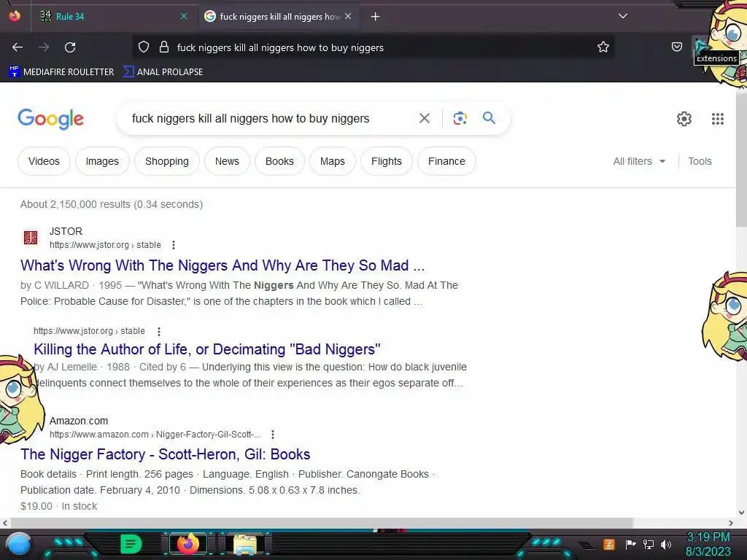The image size is (747, 560).
Task: Open Maps results filter
Action: (332, 161)
